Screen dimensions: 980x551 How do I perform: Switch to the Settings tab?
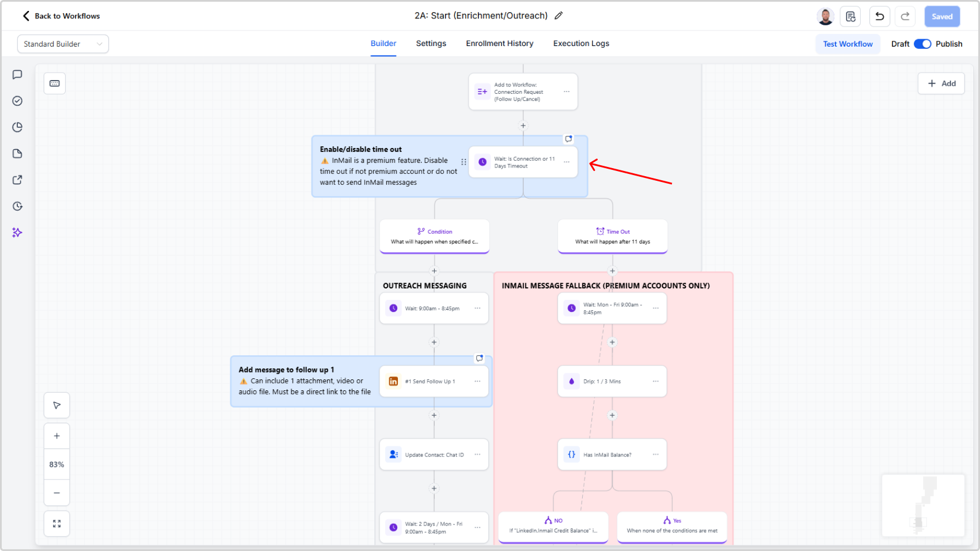[x=431, y=44]
